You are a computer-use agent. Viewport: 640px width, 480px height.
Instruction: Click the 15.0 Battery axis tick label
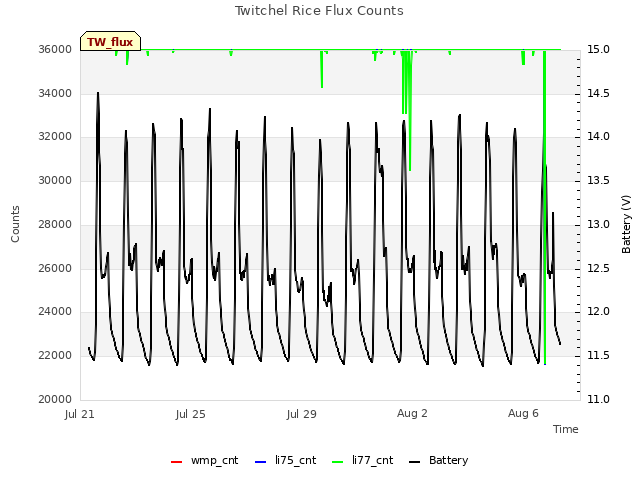pos(598,49)
